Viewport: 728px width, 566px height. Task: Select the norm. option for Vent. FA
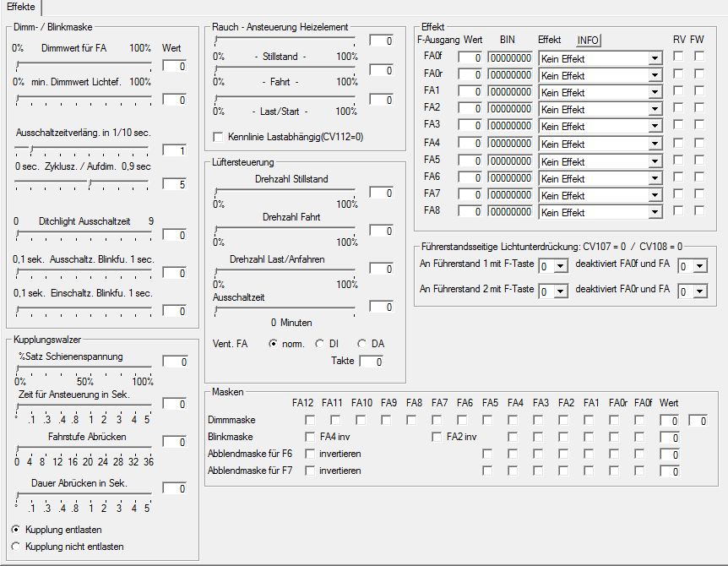coord(273,344)
